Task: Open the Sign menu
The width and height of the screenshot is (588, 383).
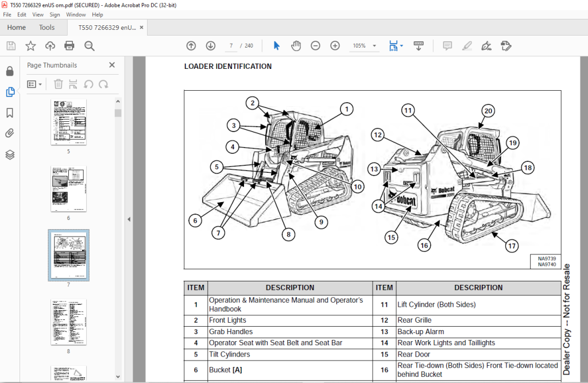Action: pyautogui.click(x=55, y=14)
